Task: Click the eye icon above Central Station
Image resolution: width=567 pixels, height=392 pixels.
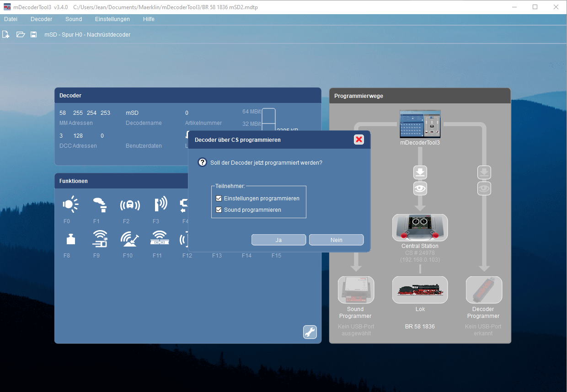Action: (420, 188)
